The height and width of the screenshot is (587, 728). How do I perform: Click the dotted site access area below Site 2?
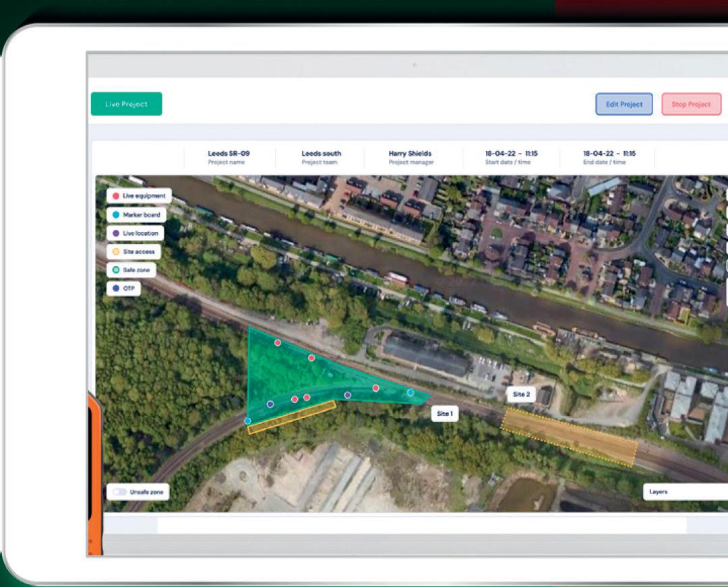coord(569,437)
